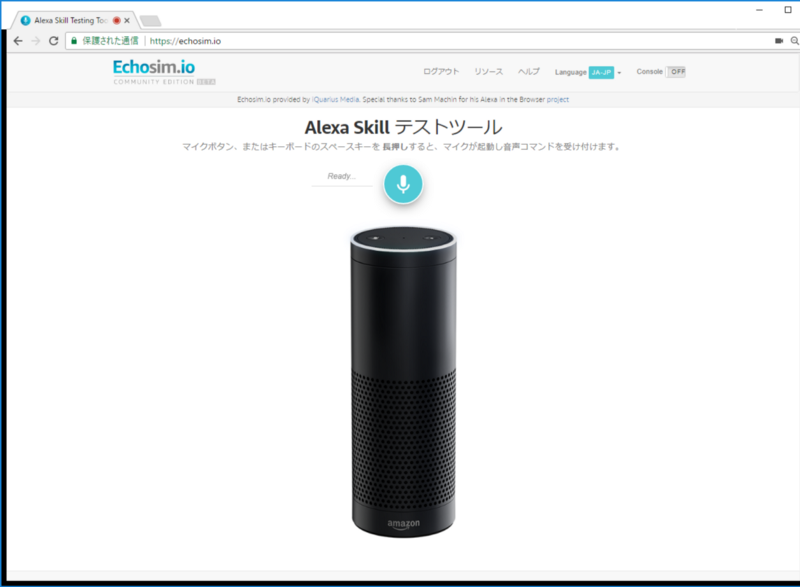Reload the page with refresh icon
The width and height of the screenshot is (800, 587).
54,41
